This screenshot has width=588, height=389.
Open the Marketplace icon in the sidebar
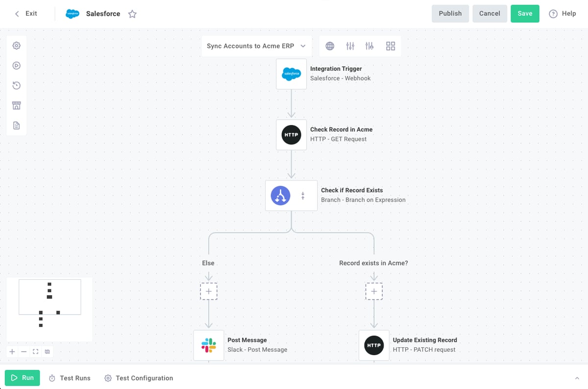coord(16,105)
